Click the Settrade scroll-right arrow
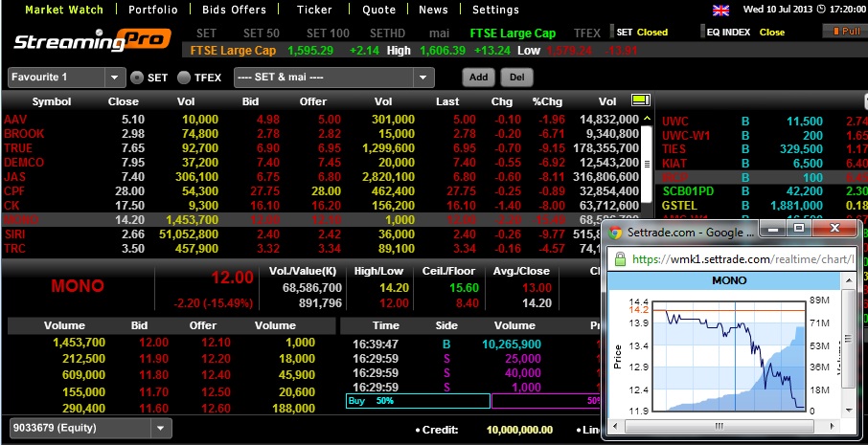Screen dimensions: 868x445 [832, 426]
